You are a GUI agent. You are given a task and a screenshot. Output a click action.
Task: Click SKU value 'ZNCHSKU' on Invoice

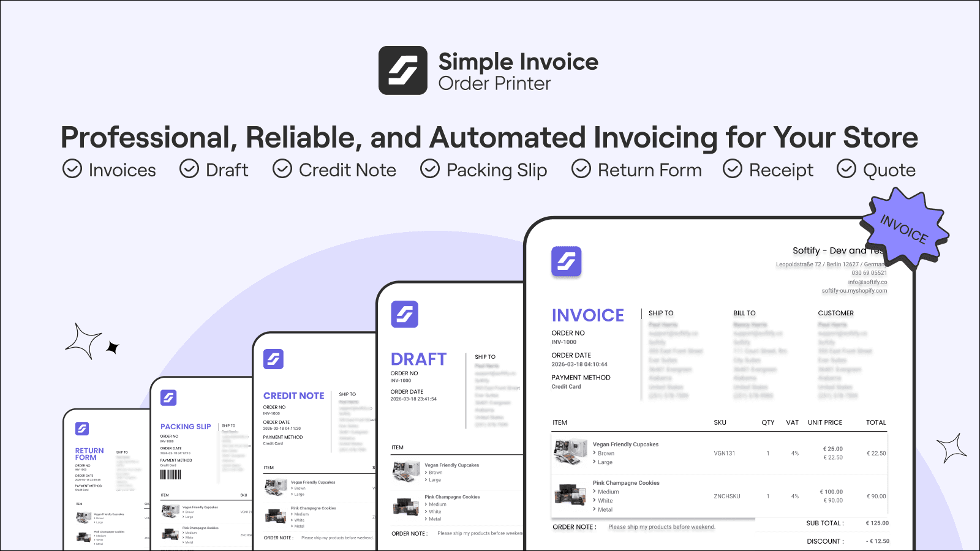[x=726, y=497]
